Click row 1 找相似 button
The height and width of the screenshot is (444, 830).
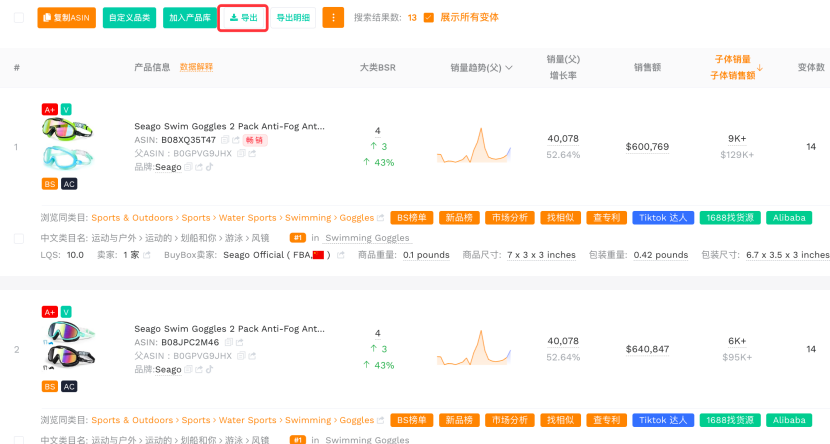pos(561,218)
